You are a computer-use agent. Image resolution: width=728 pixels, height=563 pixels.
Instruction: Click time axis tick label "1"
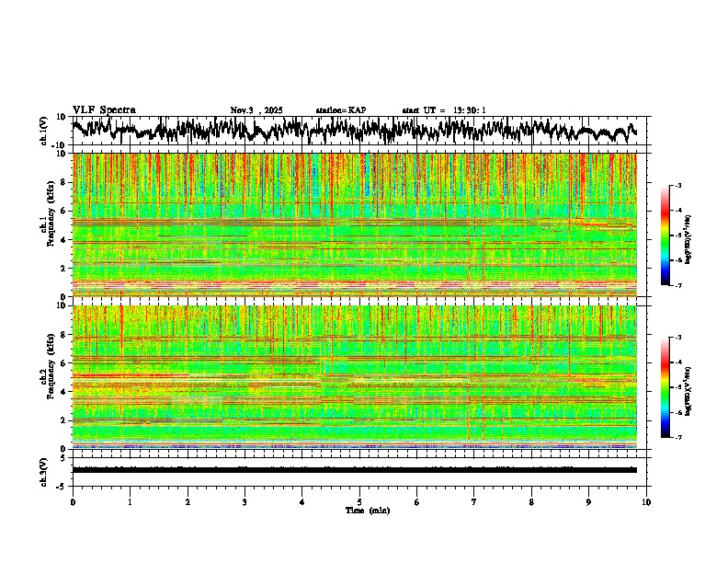[130, 502]
